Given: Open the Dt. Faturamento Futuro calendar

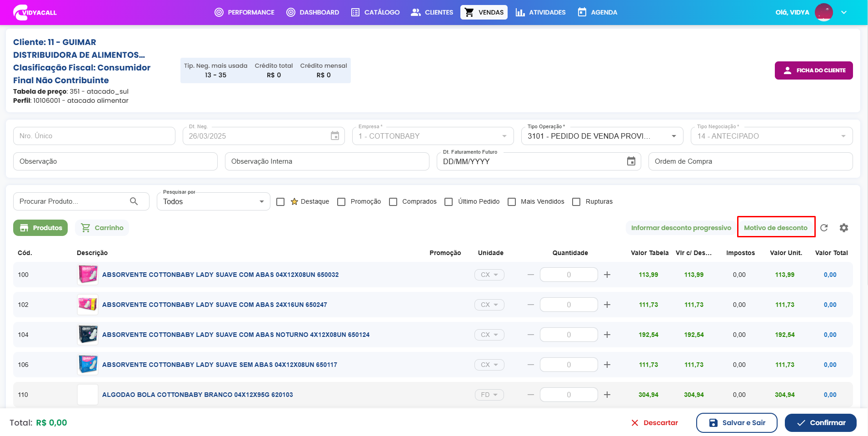Looking at the screenshot, I should 631,161.
